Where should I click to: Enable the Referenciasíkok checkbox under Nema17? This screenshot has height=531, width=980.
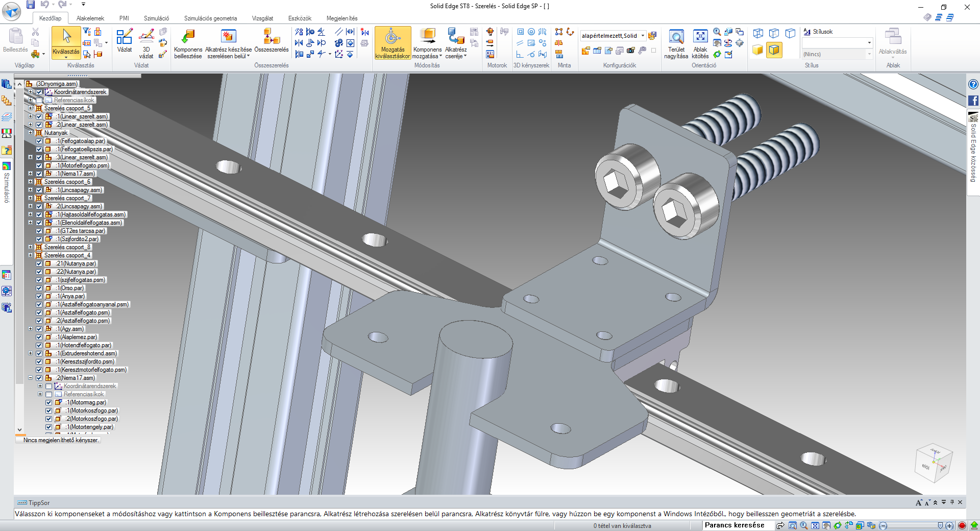pyautogui.click(x=49, y=394)
